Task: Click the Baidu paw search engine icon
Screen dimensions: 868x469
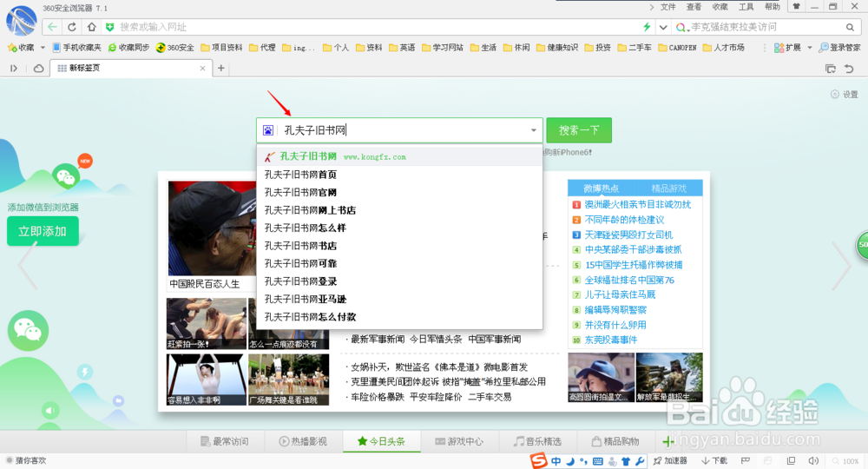Action: (x=268, y=130)
